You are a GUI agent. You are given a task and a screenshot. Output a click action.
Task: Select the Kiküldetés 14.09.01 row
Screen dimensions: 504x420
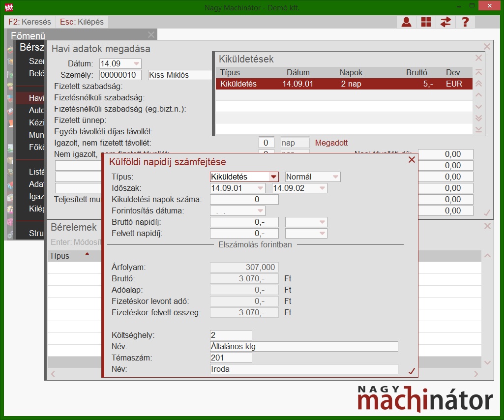coord(344,84)
